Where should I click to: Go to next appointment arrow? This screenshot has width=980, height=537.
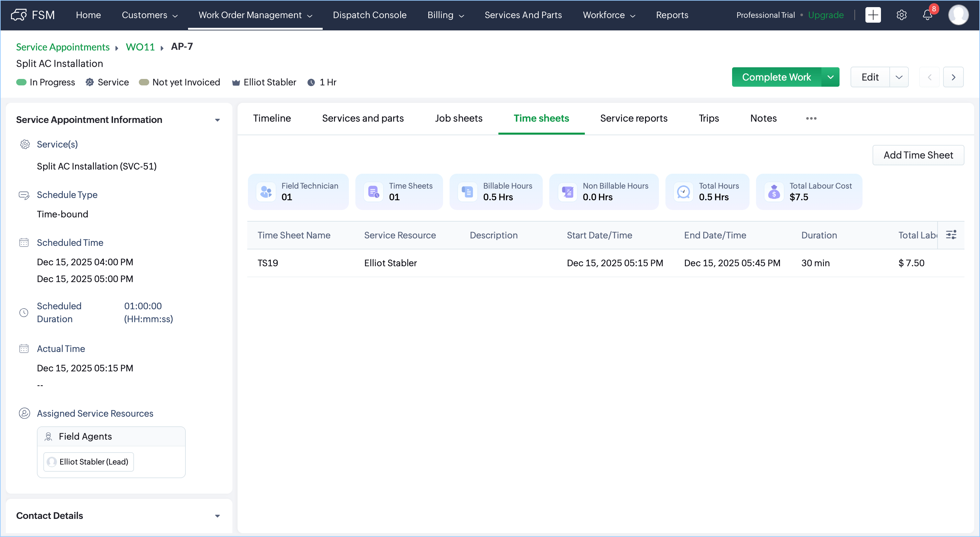coord(953,77)
